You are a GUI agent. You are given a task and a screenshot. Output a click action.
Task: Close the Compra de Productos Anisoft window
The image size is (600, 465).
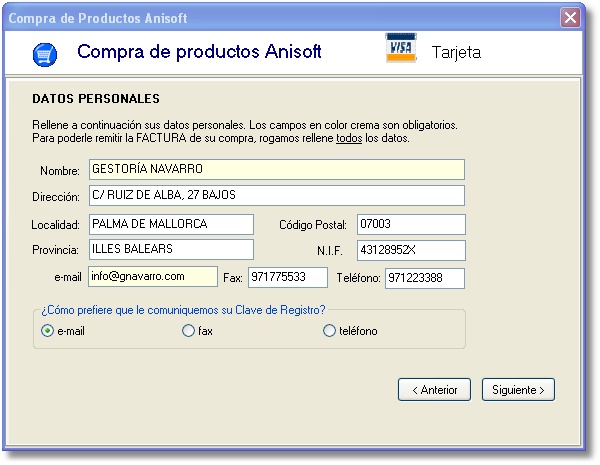pos(570,18)
